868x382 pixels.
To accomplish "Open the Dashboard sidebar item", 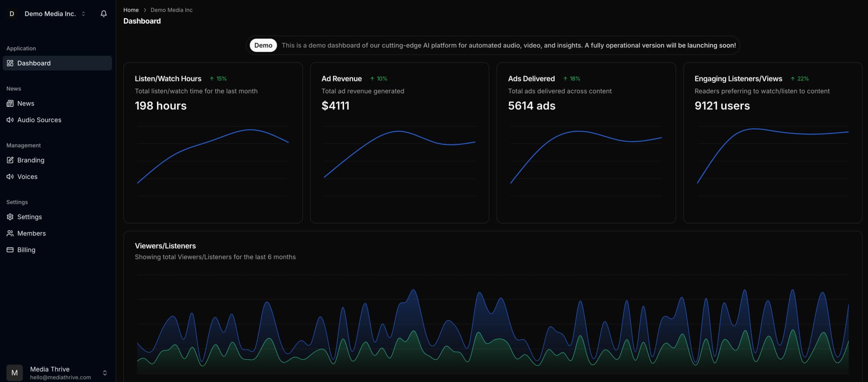I will click(x=57, y=63).
